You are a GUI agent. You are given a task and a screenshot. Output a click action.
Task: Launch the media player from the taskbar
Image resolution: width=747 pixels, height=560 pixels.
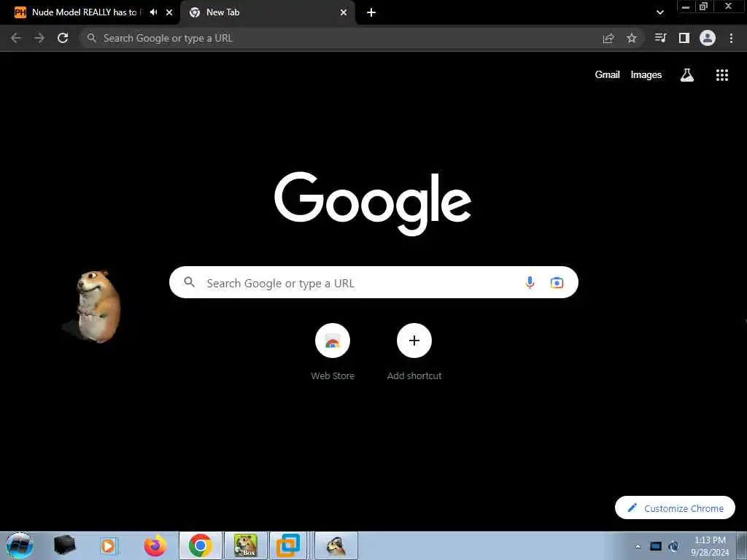coord(109,545)
